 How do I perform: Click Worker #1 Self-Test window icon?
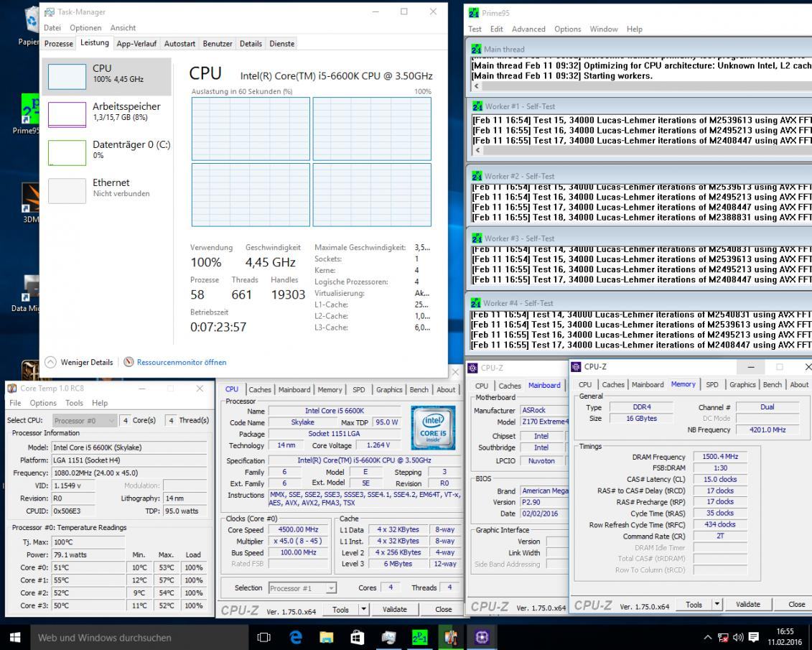point(477,106)
